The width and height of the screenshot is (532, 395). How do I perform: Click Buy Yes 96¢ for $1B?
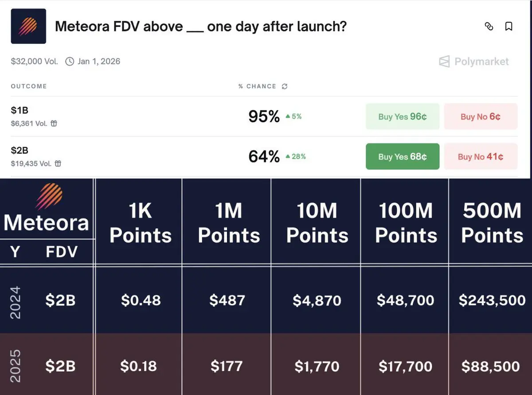[x=402, y=116]
